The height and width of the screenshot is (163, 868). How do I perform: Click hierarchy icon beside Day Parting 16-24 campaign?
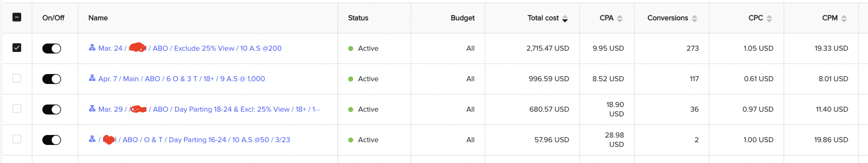click(x=92, y=139)
